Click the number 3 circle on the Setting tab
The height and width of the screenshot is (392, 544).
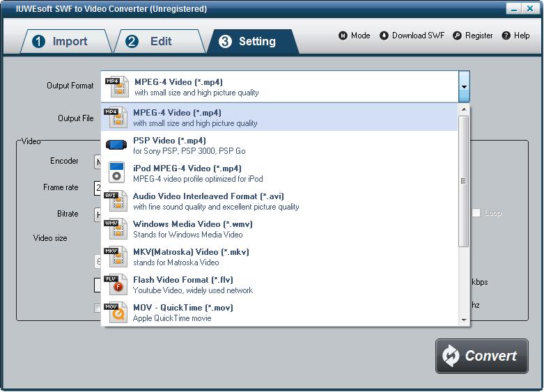click(x=225, y=41)
